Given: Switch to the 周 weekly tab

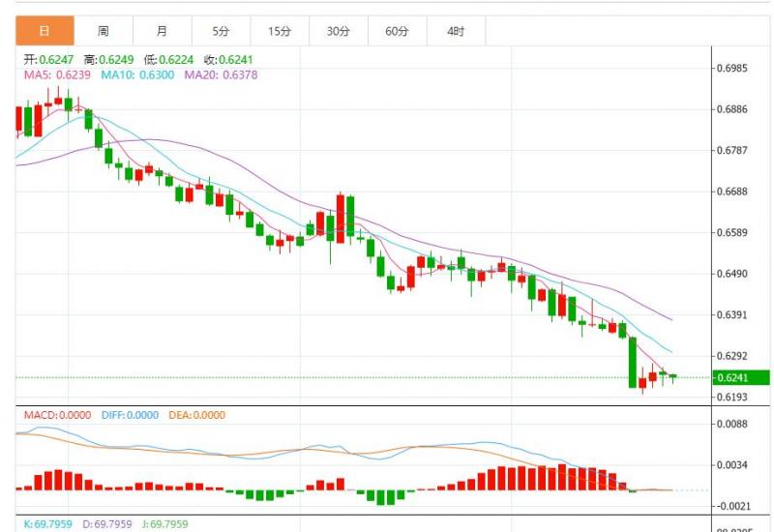Looking at the screenshot, I should pos(104,31).
